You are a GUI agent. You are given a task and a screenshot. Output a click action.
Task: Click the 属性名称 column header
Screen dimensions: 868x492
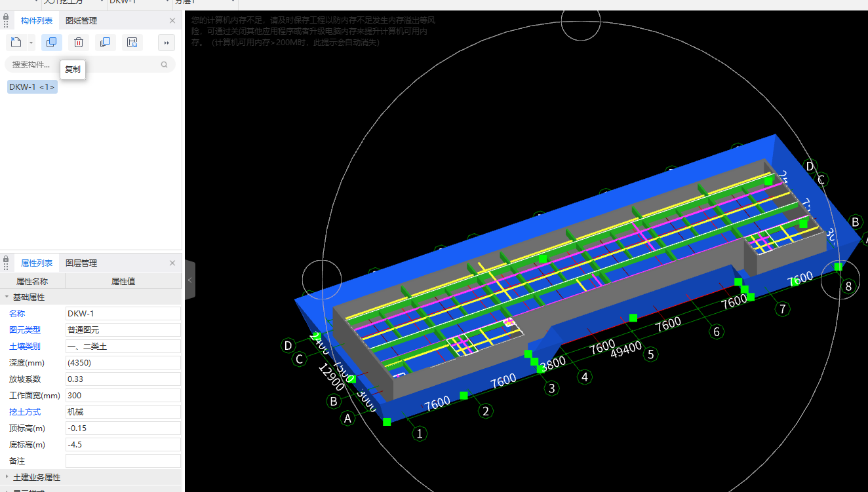32,281
